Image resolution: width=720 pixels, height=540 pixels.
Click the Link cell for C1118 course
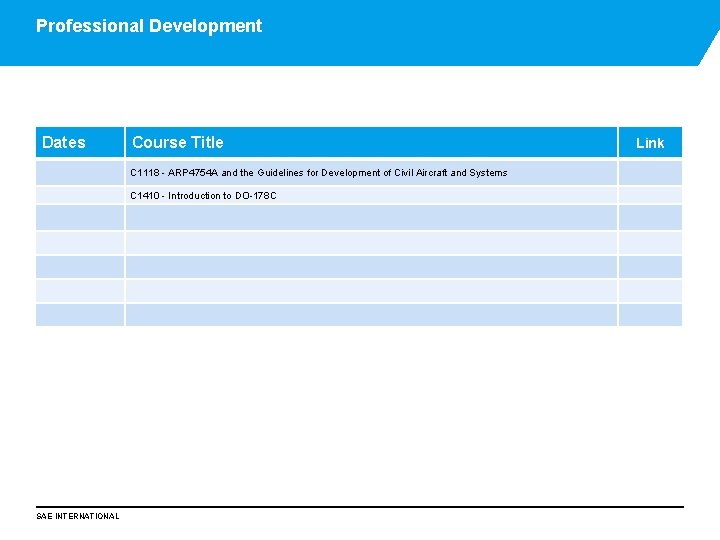pos(650,173)
